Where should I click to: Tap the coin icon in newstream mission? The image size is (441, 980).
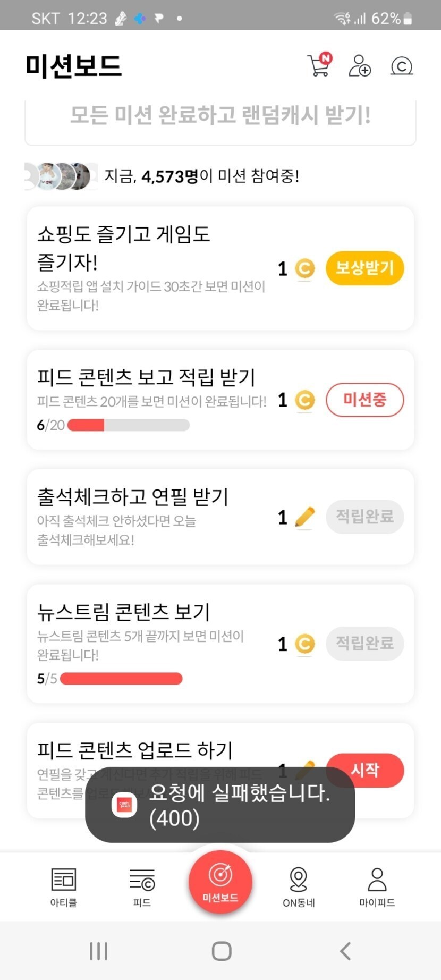tap(304, 644)
